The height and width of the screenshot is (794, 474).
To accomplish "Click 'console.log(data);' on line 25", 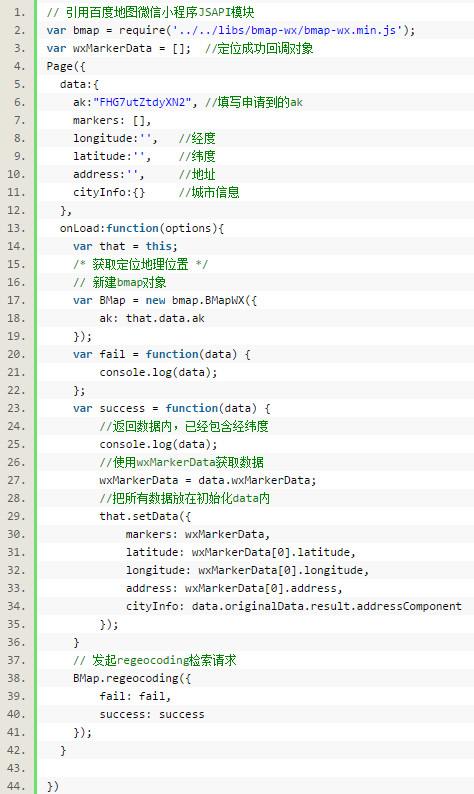I will click(x=158, y=444).
